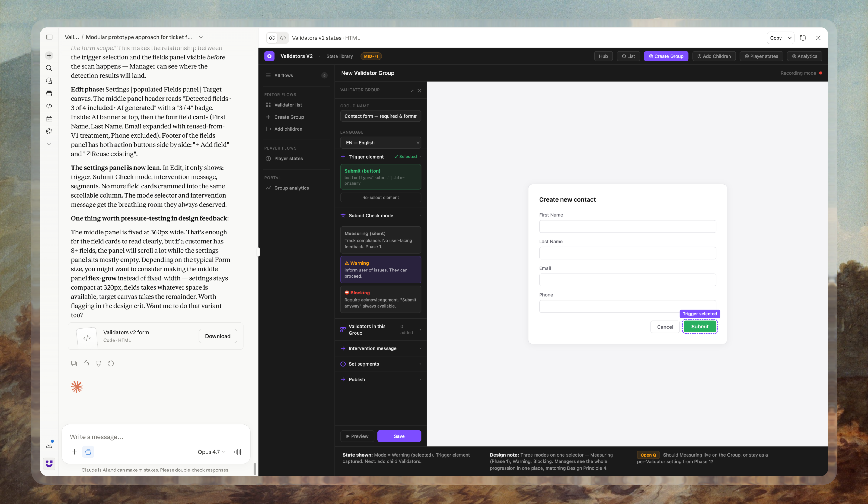This screenshot has width=868, height=504.
Task: Start a new chat with plus icon
Action: pos(49,55)
